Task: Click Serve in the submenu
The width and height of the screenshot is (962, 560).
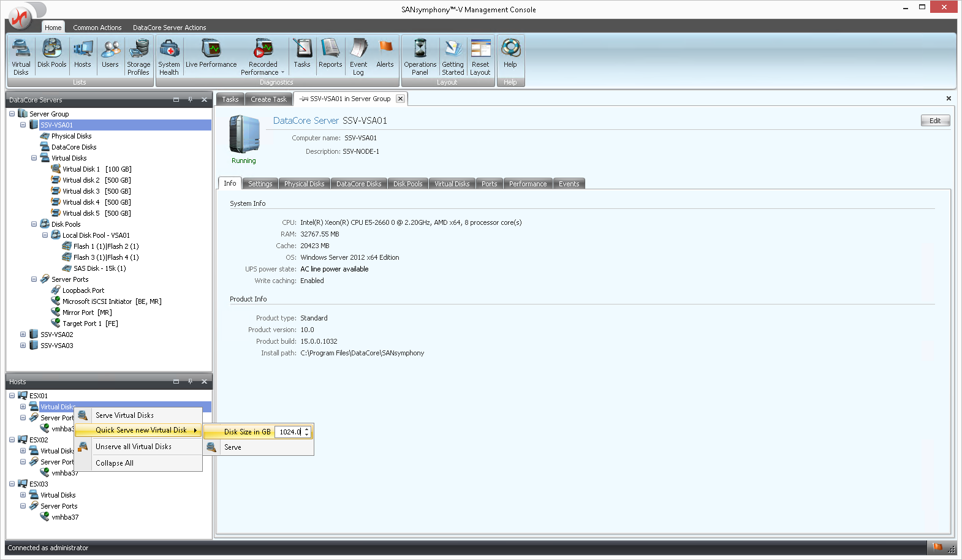Action: (233, 447)
